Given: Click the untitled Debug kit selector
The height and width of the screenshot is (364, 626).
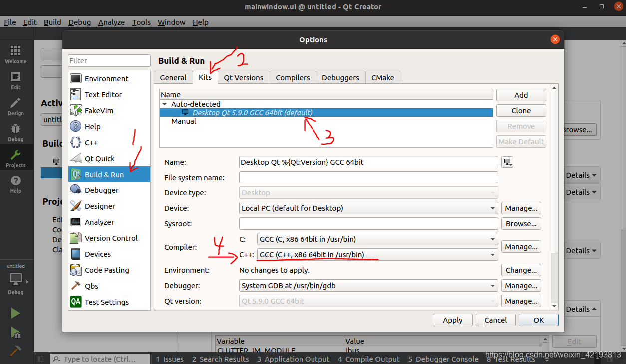Looking at the screenshot, I should [x=16, y=280].
